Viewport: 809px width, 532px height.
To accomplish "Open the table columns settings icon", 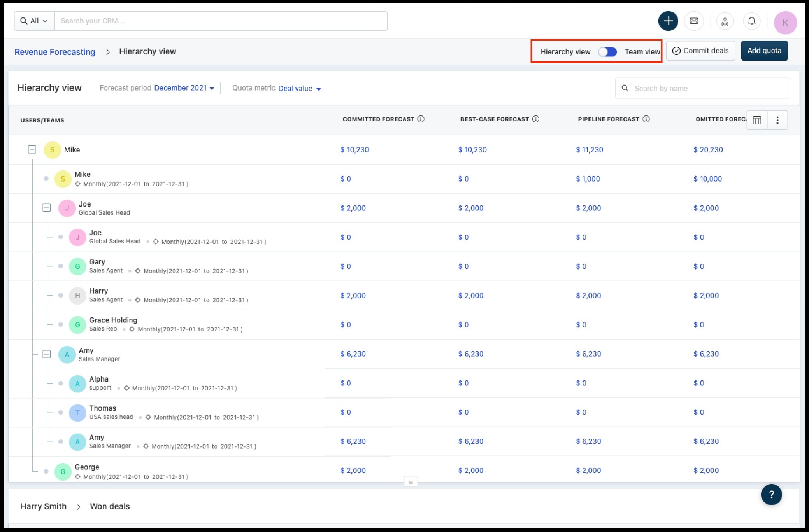I will 757,120.
